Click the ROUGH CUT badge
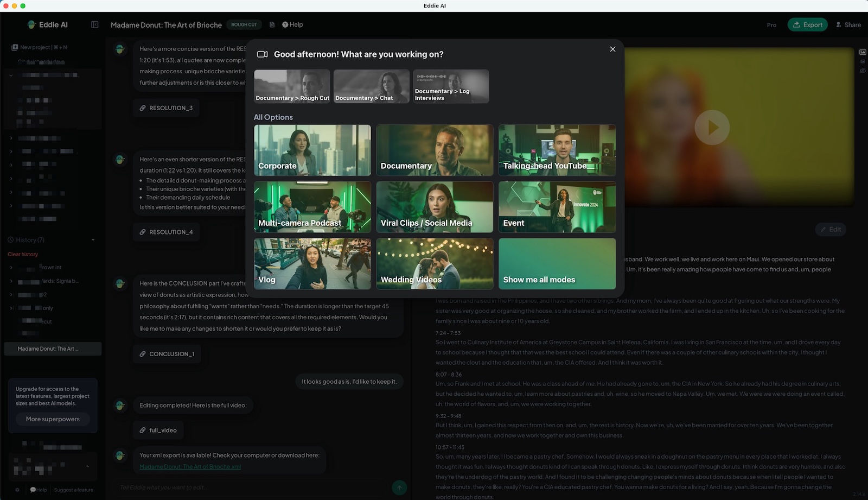 pos(244,24)
